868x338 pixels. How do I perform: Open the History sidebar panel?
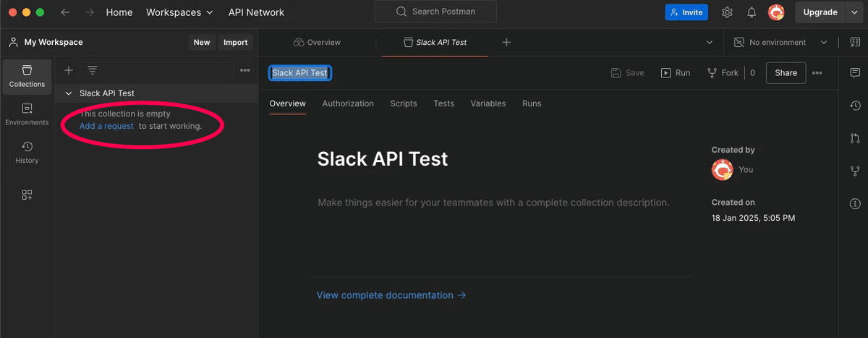pyautogui.click(x=27, y=153)
